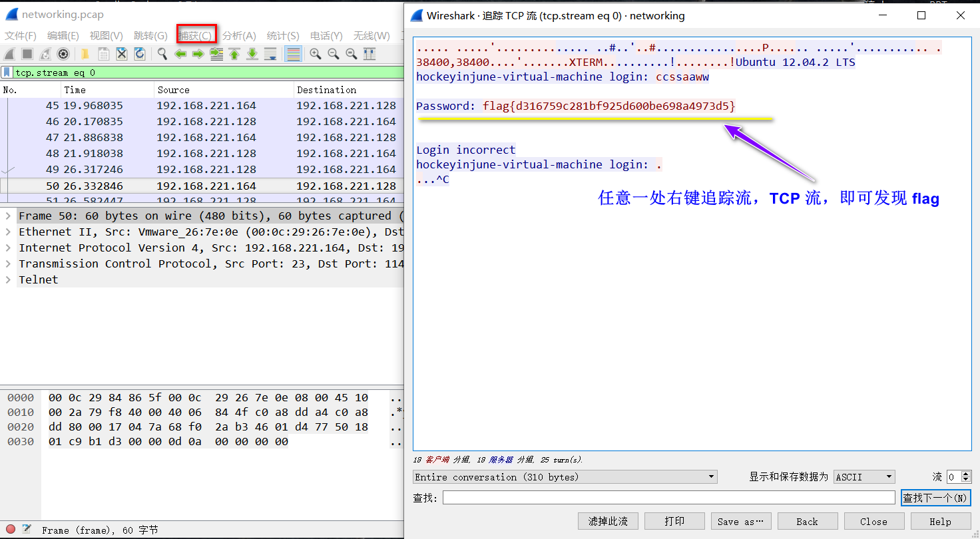This screenshot has height=539, width=980.
Task: Select packet number 49 row
Action: [x=202, y=170]
